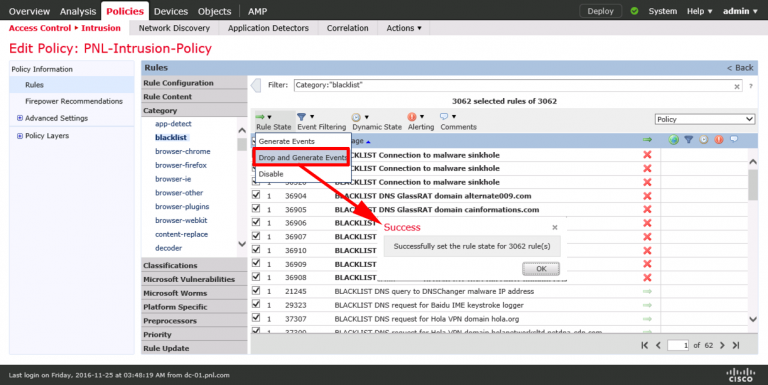Viewport: 768px width, 385px height.
Task: Click OK in Success dialog
Action: [x=541, y=268]
